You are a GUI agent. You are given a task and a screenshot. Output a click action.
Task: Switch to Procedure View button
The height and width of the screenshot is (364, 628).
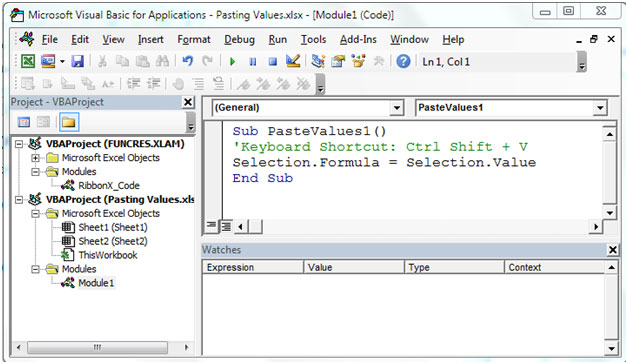211,226
